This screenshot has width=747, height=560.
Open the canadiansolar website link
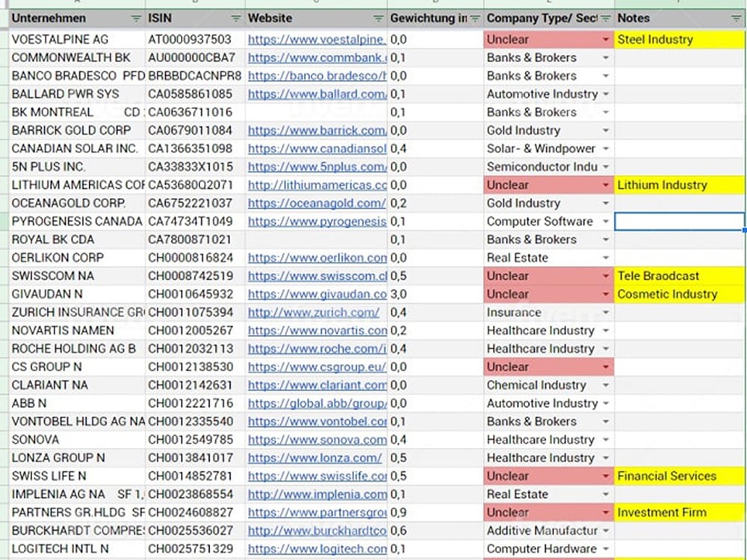317,149
